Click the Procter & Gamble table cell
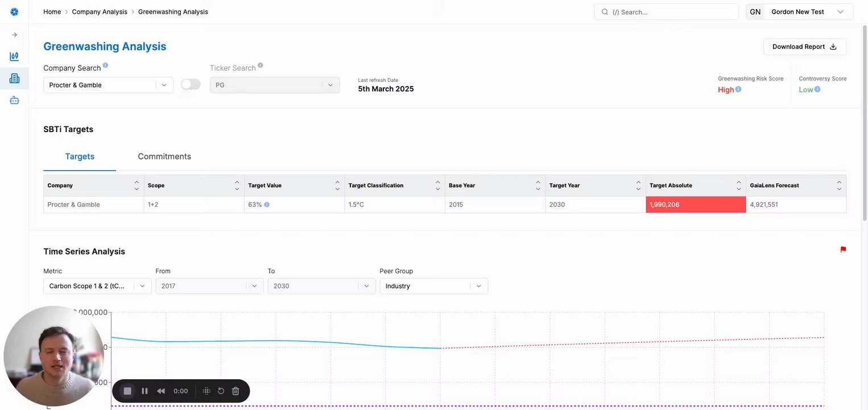Image resolution: width=868 pixels, height=410 pixels. pyautogui.click(x=94, y=204)
